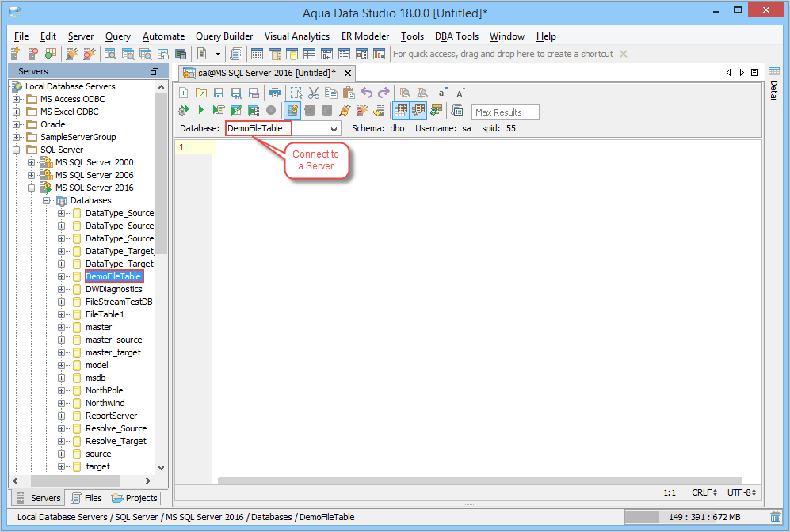Expand the master database node
This screenshot has height=532, width=790.
pyautogui.click(x=62, y=327)
